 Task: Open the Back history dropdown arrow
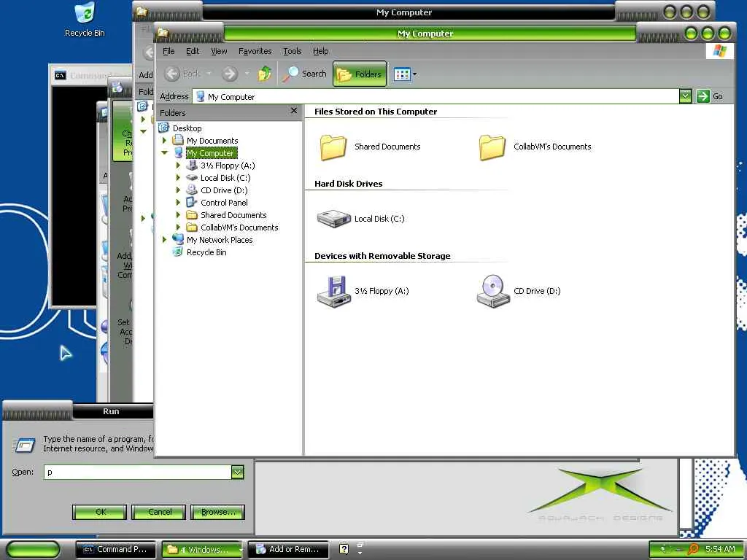(x=209, y=74)
